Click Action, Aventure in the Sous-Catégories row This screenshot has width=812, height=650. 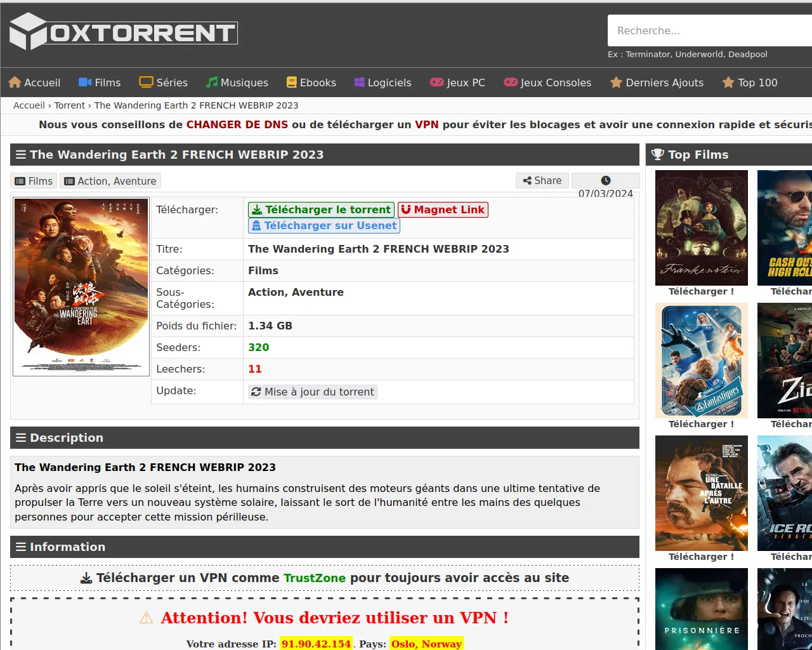[x=296, y=292]
